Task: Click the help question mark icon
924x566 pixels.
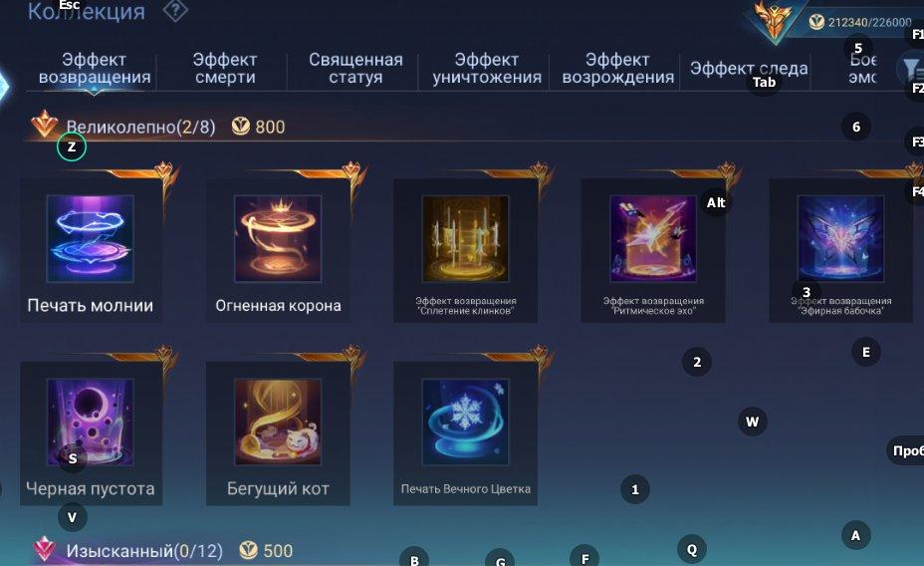Action: (175, 9)
